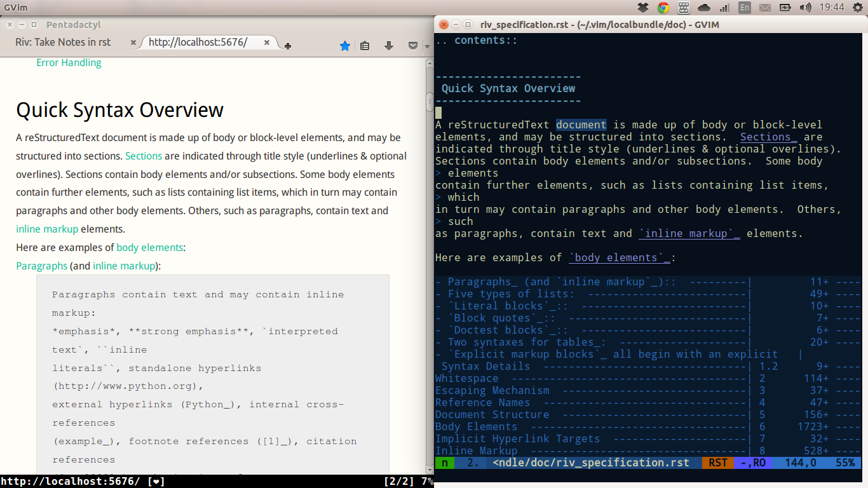The width and height of the screenshot is (868, 488).
Task: Open the 'Paragraphs' link in the web page
Action: [x=42, y=266]
